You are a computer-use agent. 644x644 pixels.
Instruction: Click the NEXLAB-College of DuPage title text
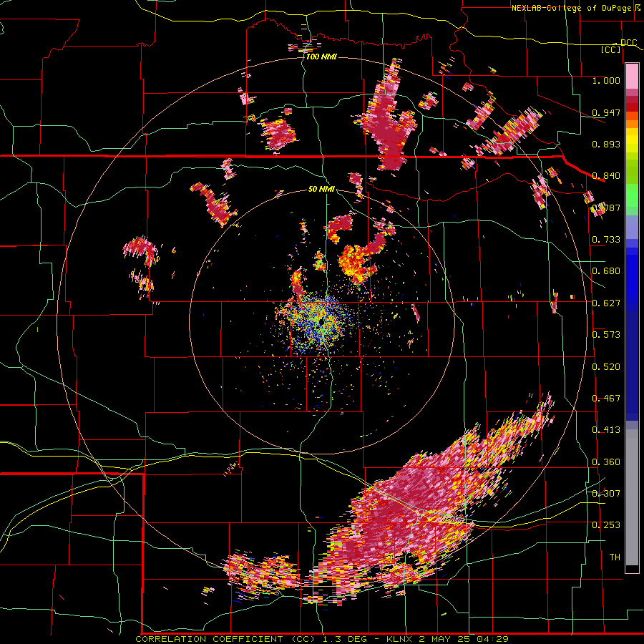(x=571, y=8)
